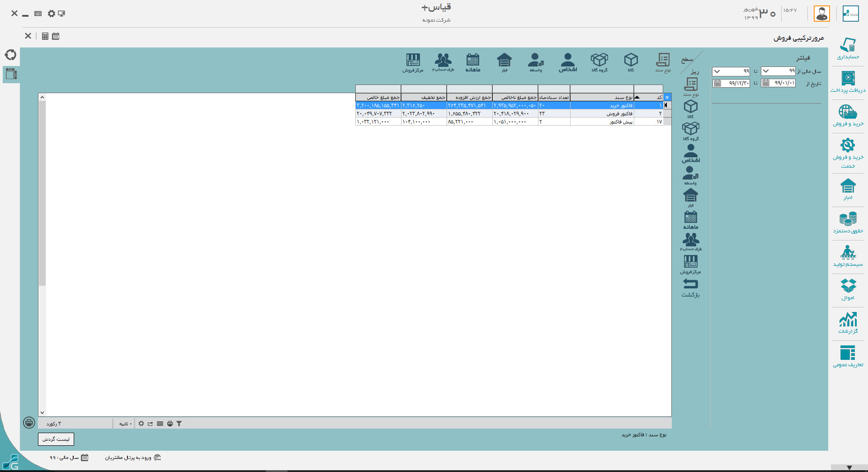Open settings gear in title bar

(x=52, y=14)
